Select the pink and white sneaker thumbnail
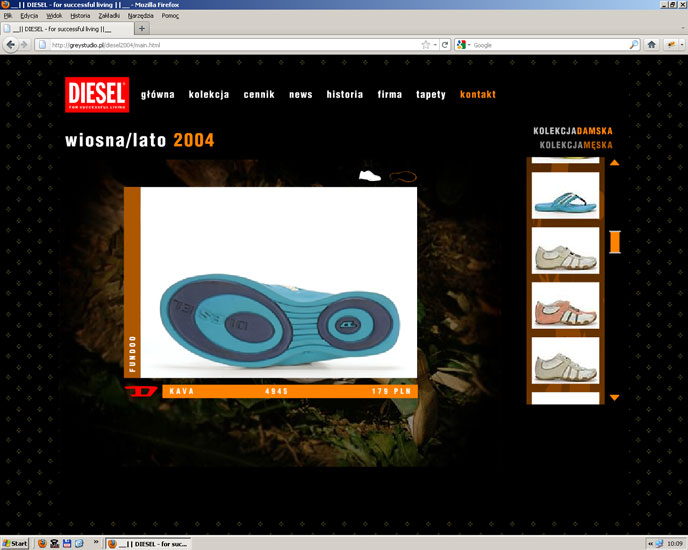This screenshot has width=688, height=550. coord(565,305)
